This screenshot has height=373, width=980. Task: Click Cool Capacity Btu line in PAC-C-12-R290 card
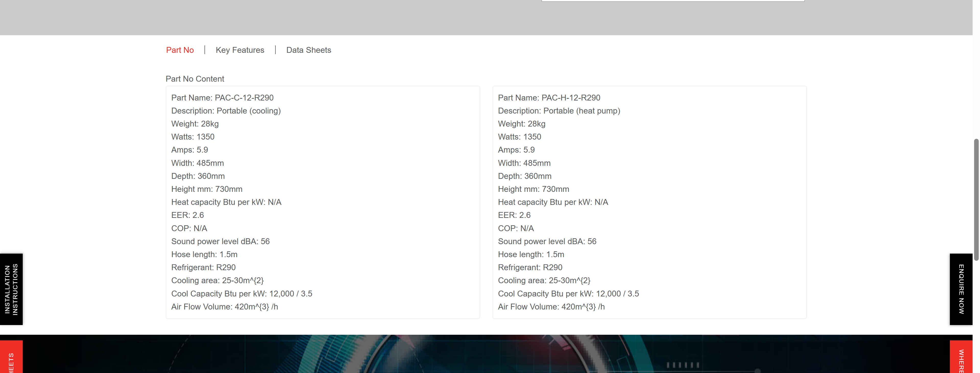(241, 294)
